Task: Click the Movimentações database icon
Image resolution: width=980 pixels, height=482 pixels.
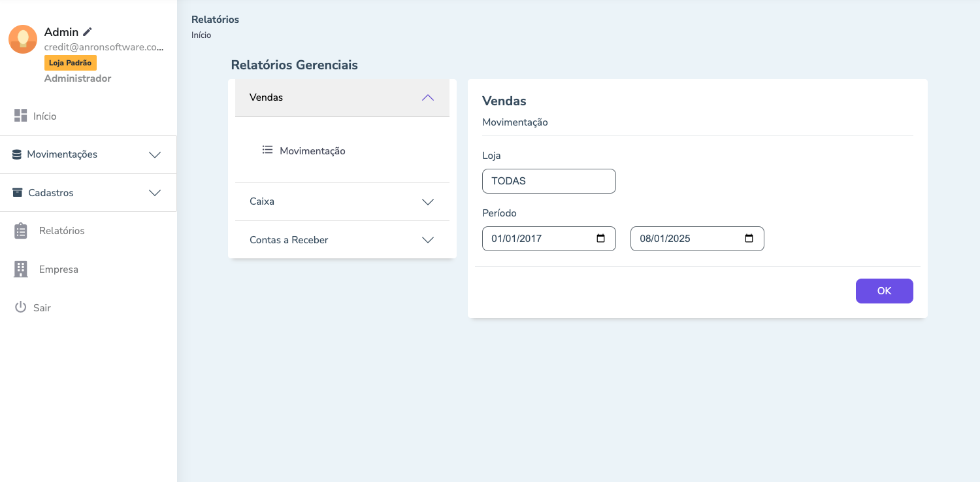Action: click(17, 155)
